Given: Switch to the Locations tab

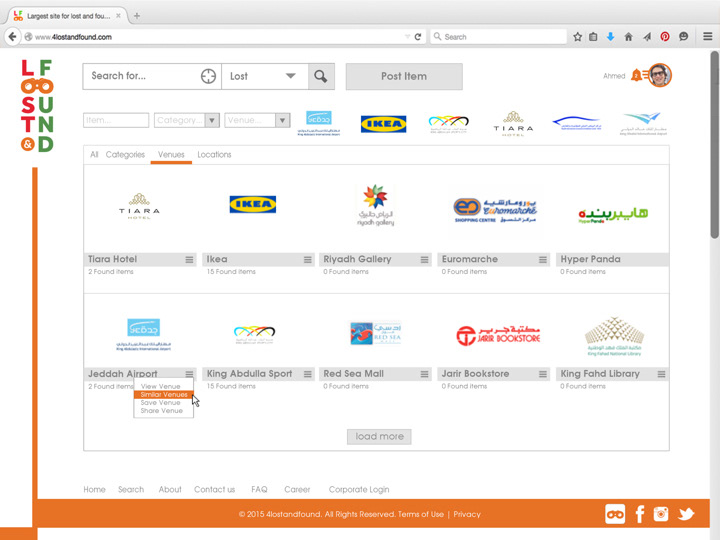Looking at the screenshot, I should (214, 155).
